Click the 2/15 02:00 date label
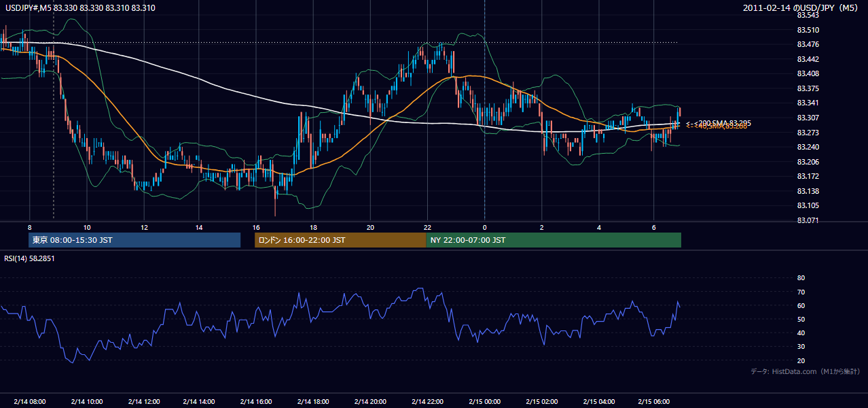868x408 pixels. pyautogui.click(x=541, y=402)
